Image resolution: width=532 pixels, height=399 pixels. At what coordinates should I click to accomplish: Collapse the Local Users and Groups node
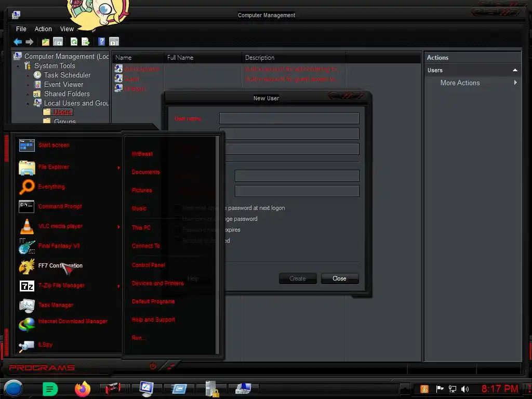28,103
